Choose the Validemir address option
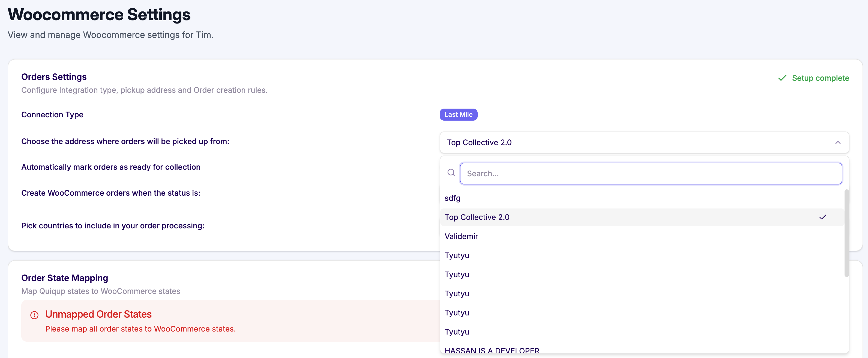 click(x=461, y=236)
